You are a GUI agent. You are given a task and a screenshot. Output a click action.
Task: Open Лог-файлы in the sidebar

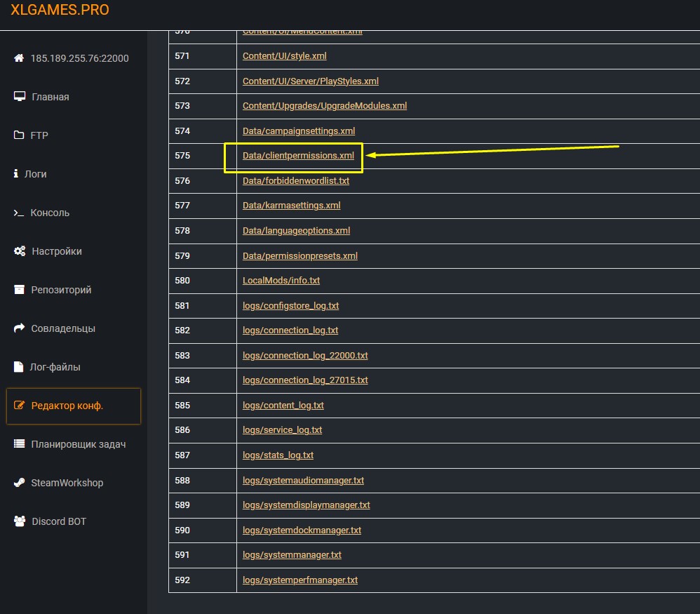tap(55, 367)
